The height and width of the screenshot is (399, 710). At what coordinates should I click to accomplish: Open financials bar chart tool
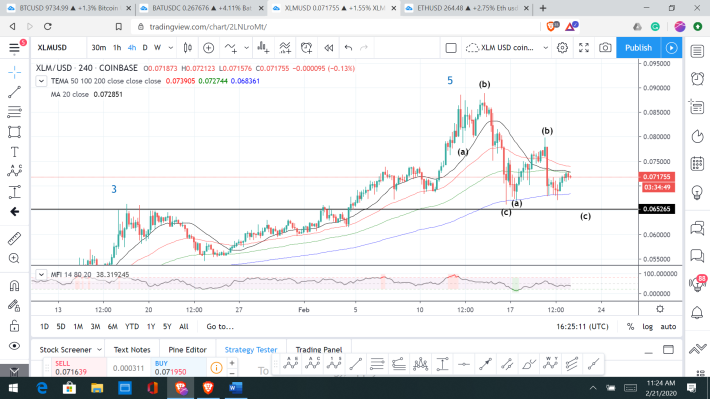[263, 48]
